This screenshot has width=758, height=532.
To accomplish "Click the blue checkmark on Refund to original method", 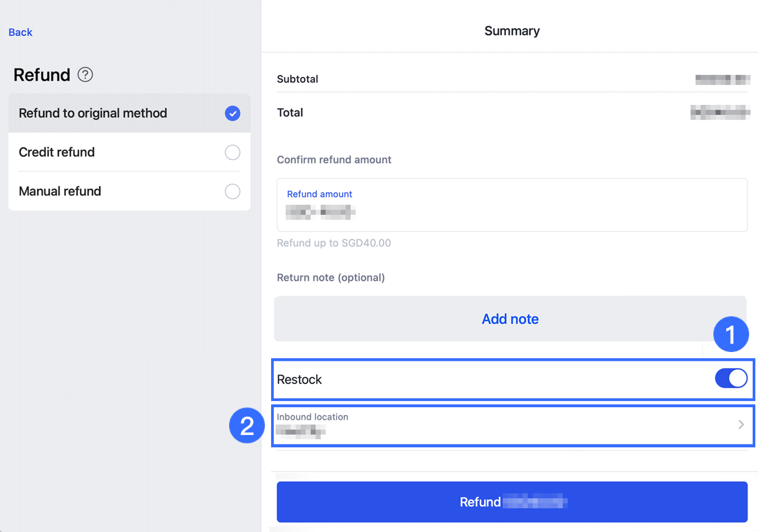I will tap(232, 113).
